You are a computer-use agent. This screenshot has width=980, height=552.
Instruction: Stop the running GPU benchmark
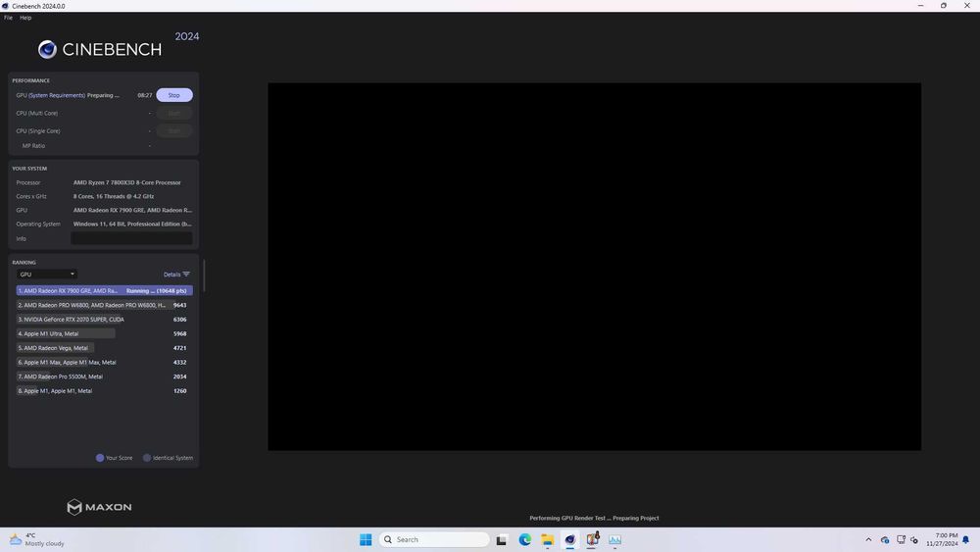point(173,95)
